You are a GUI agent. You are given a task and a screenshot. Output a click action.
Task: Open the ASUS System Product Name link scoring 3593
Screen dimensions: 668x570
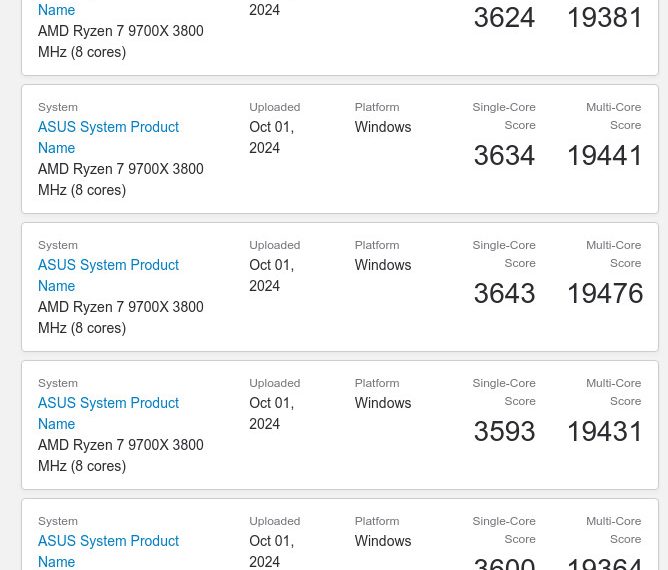tap(108, 413)
